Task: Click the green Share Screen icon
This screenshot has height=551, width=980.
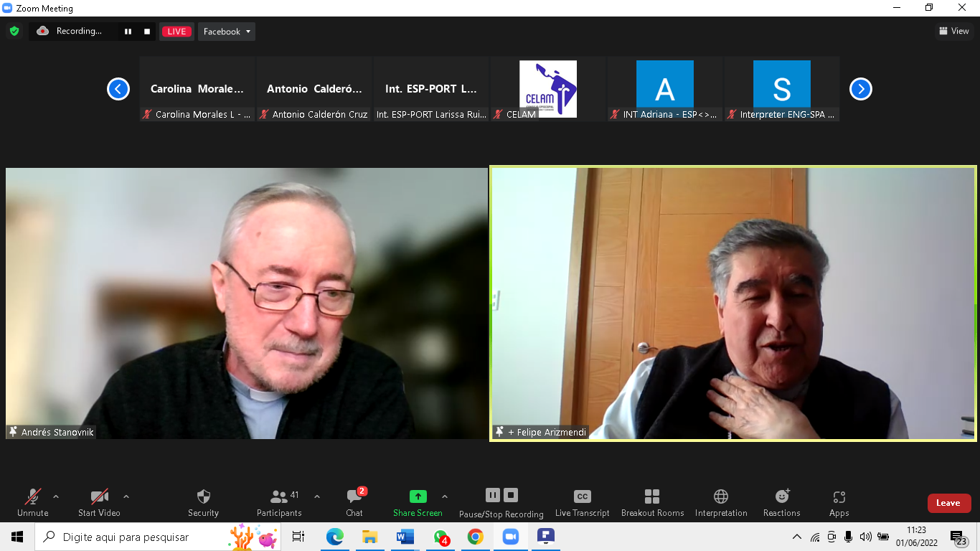Action: click(418, 496)
